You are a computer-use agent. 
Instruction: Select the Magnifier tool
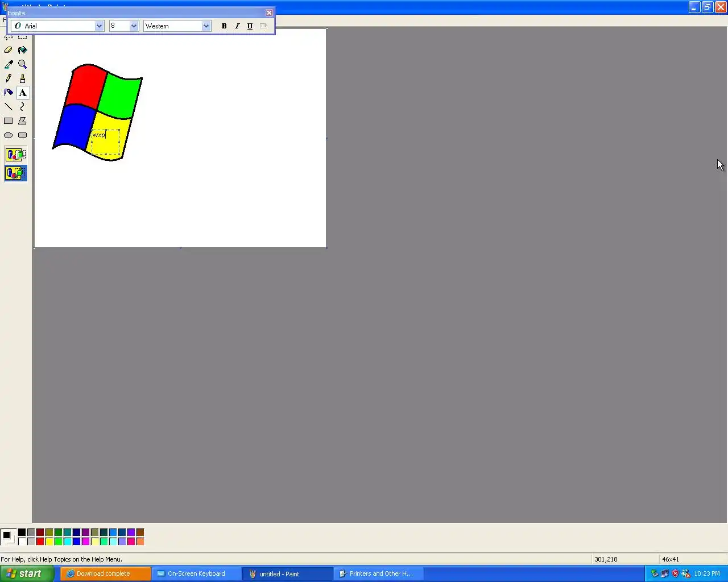click(x=23, y=64)
